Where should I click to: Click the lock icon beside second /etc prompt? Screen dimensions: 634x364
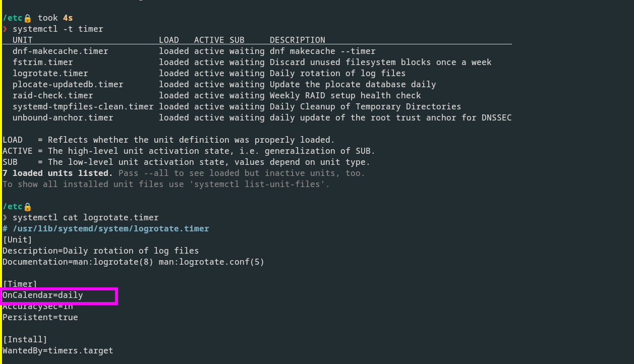point(27,207)
